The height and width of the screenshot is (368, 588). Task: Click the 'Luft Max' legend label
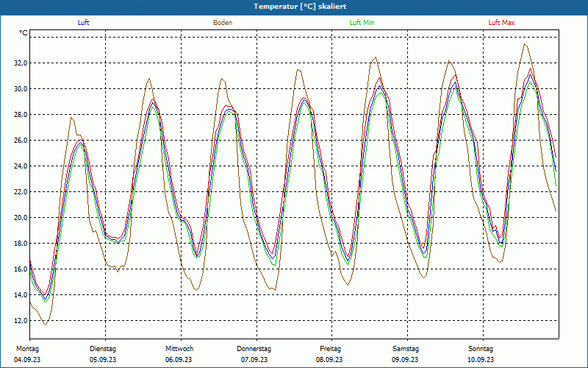[x=501, y=23]
